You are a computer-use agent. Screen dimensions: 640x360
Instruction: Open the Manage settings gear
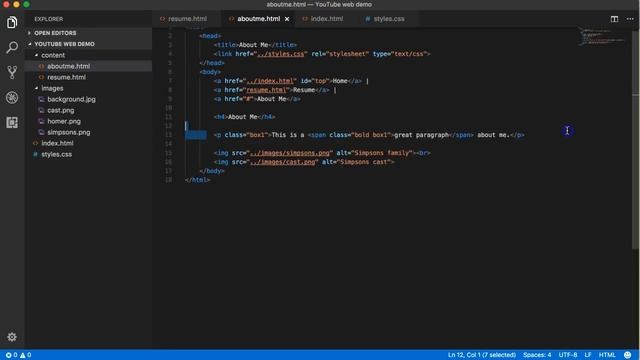tap(12, 337)
